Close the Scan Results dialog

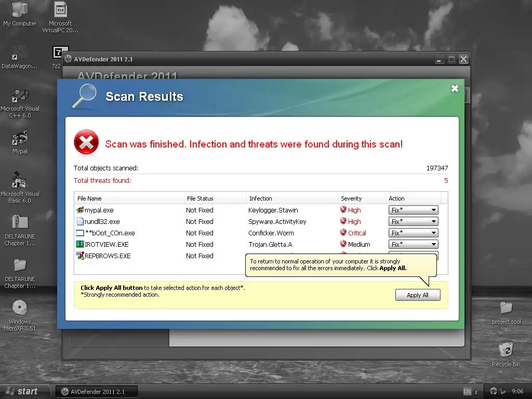point(455,88)
